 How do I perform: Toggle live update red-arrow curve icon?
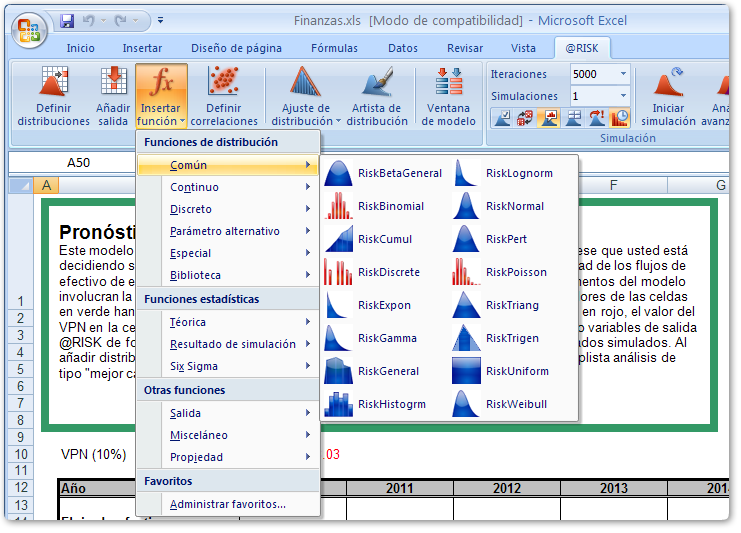(x=596, y=118)
